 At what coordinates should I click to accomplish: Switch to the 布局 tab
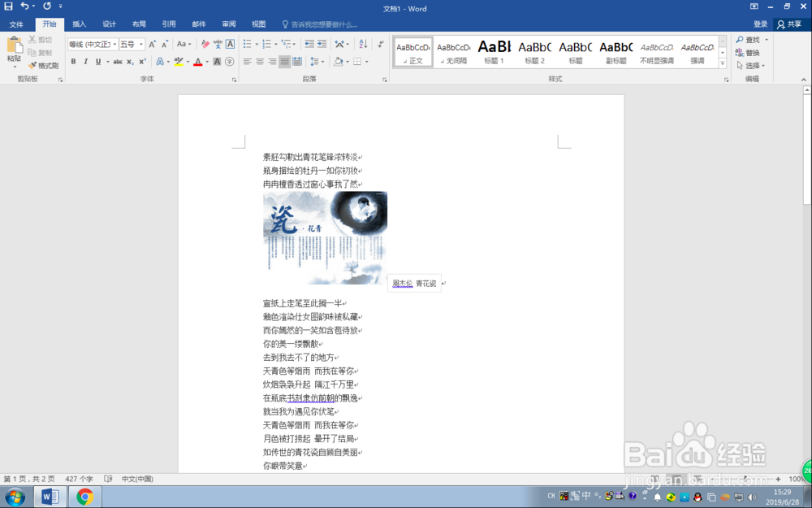[x=139, y=24]
